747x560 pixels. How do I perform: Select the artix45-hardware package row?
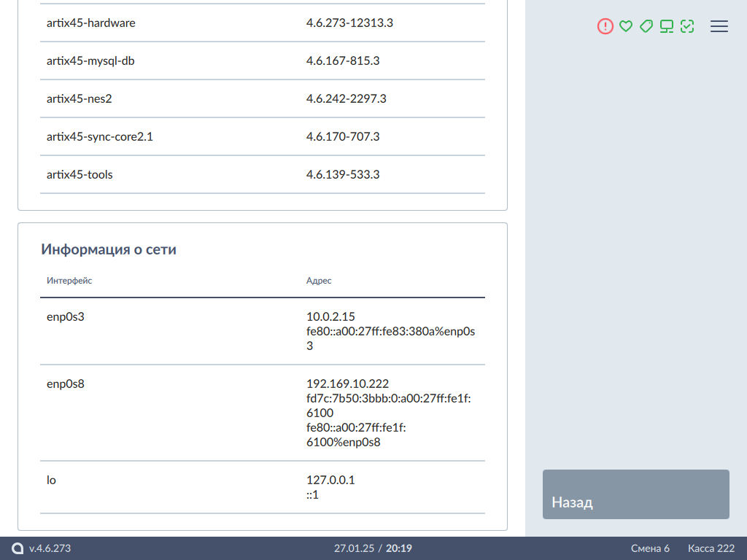click(263, 23)
